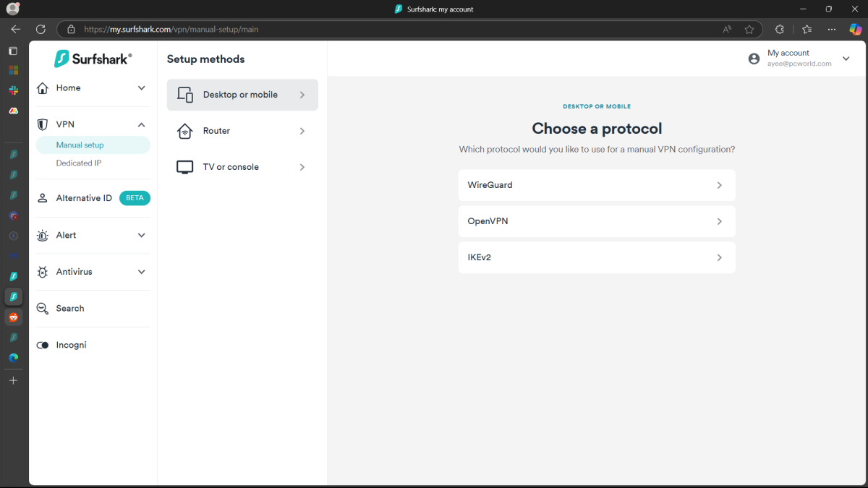Click the OpenVPN row arrow

click(719, 221)
